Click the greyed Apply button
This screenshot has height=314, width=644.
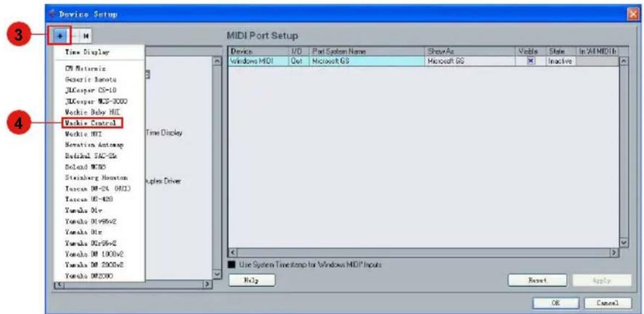tap(602, 280)
